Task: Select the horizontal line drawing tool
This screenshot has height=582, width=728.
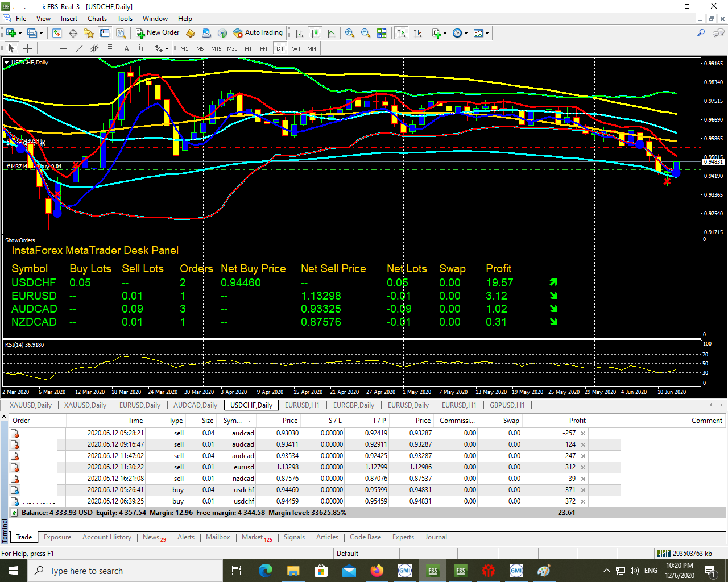Action: point(63,48)
